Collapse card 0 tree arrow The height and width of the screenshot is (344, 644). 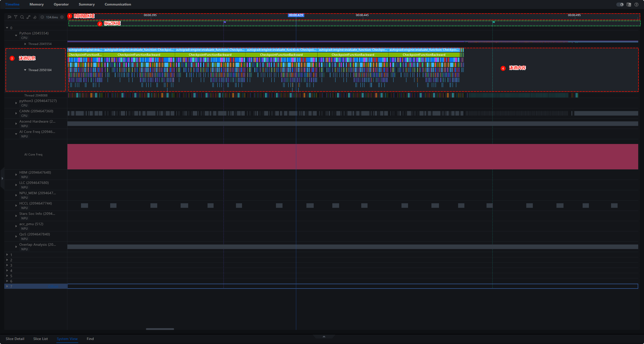pos(7,28)
